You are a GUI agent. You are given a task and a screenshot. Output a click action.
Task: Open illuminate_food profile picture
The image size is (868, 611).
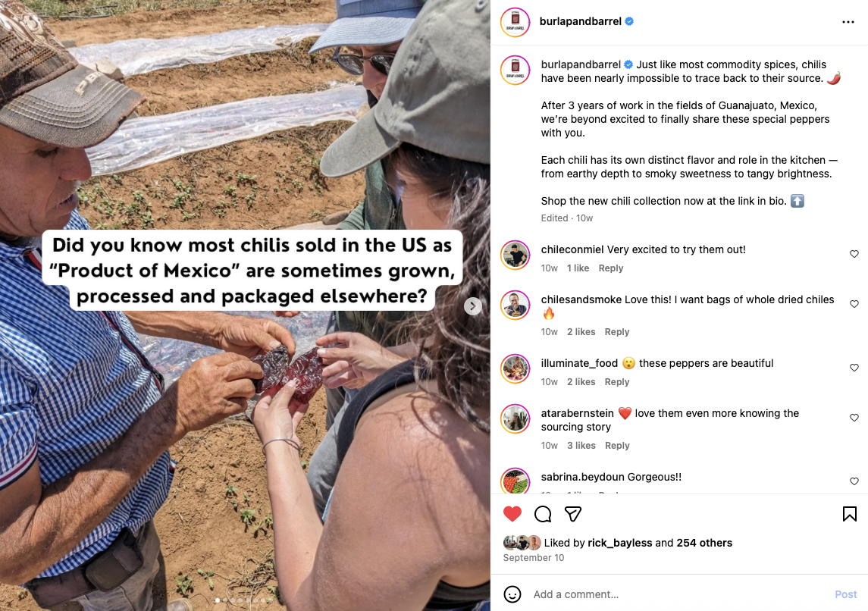tap(515, 368)
